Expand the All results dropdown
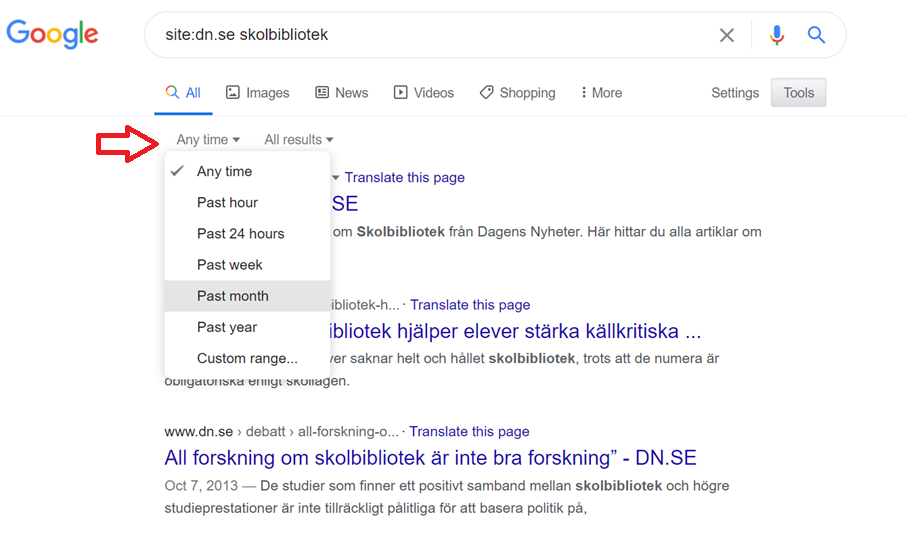The width and height of the screenshot is (907, 546). [298, 139]
